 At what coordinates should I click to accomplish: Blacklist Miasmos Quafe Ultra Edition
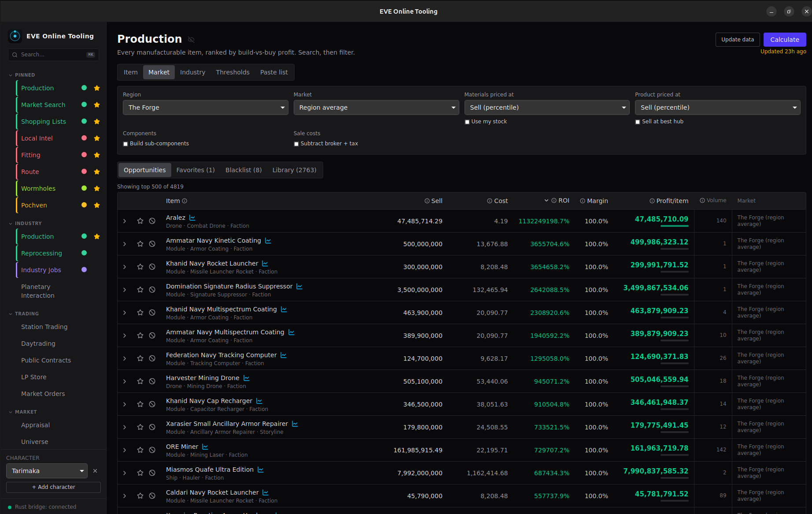tap(152, 473)
